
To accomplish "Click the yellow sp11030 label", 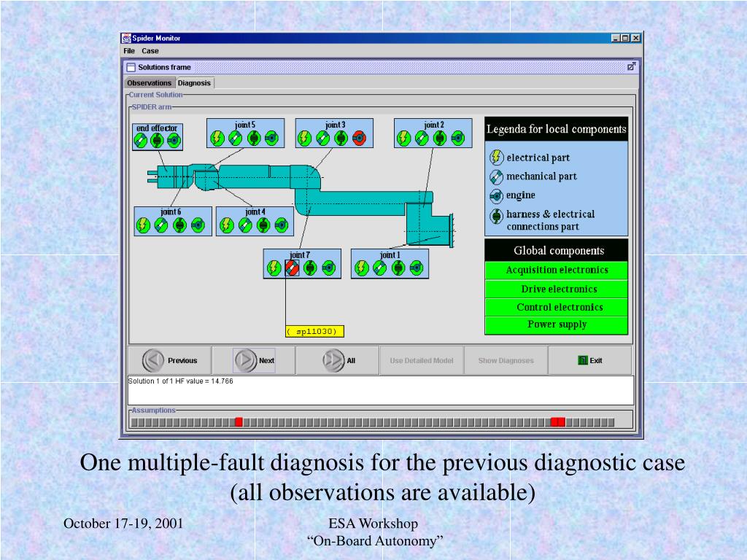I will click(x=314, y=332).
